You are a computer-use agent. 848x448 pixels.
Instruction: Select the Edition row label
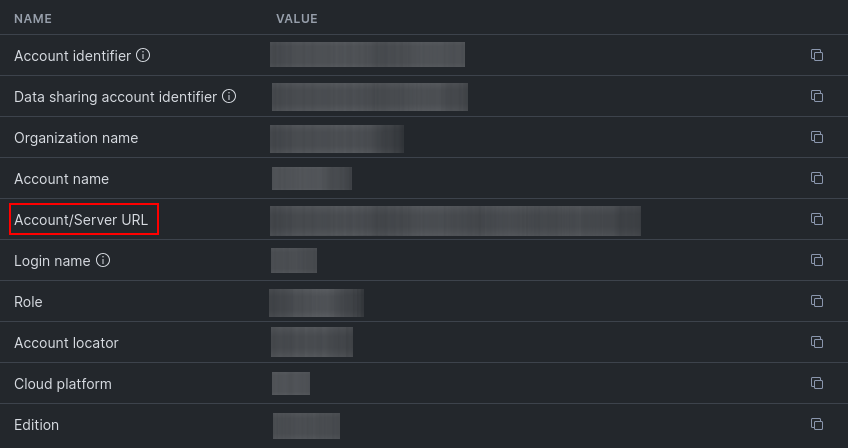coord(36,425)
